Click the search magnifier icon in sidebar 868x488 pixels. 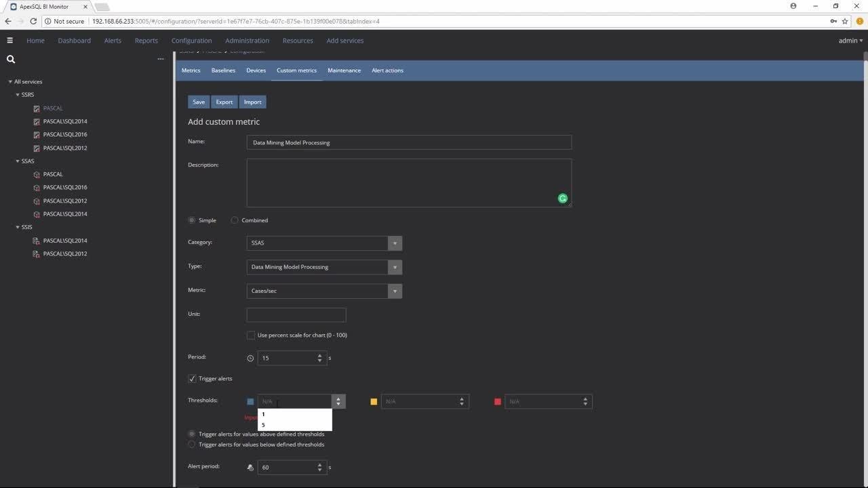(11, 59)
